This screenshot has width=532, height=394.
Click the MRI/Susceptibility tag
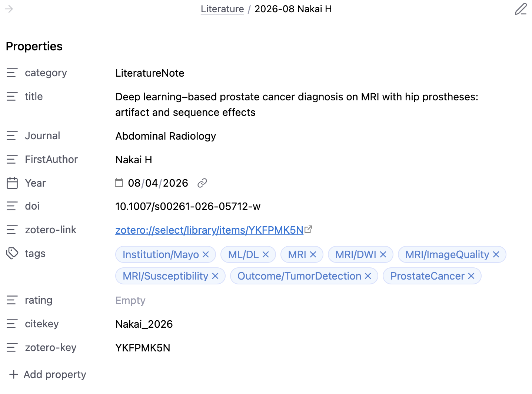(x=166, y=276)
